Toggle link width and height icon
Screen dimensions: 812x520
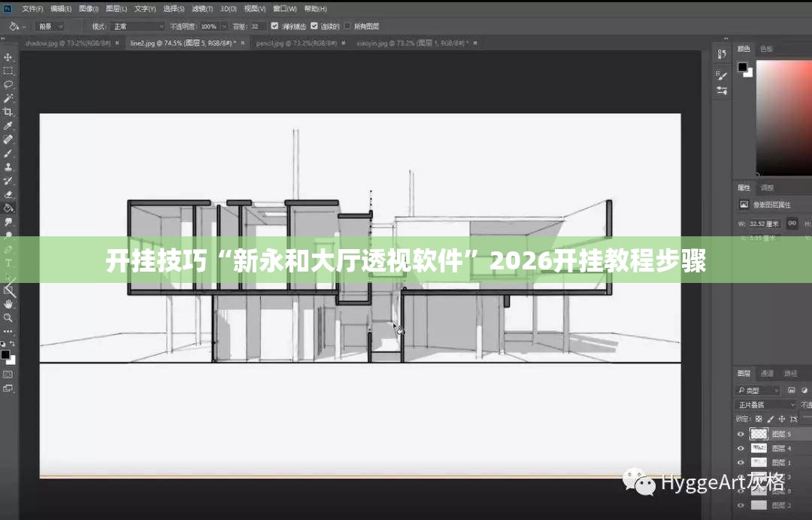792,224
